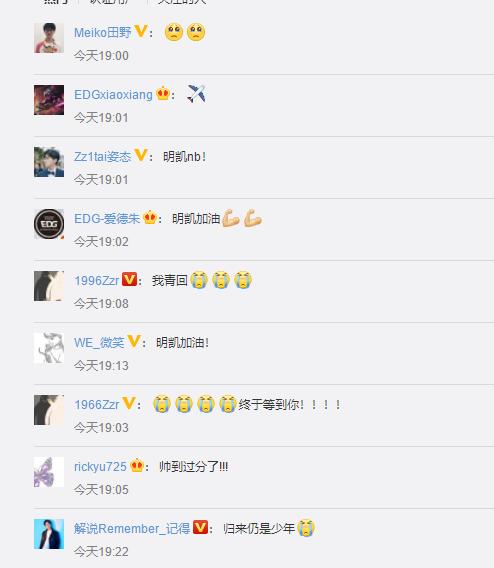Open the 解说Remember_记得 username link
This screenshot has width=494, height=568.
(132, 529)
